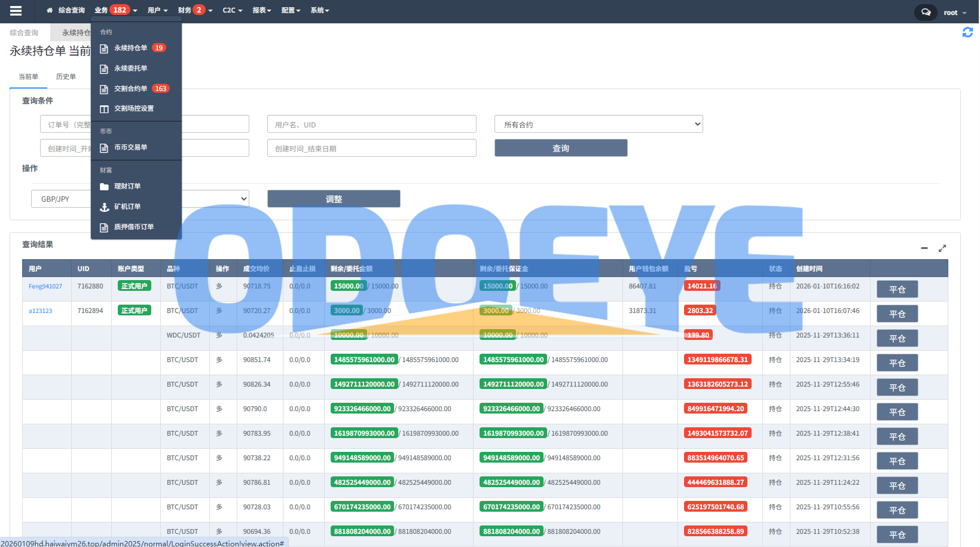
Task: Expand the root user dropdown
Action: tap(955, 13)
